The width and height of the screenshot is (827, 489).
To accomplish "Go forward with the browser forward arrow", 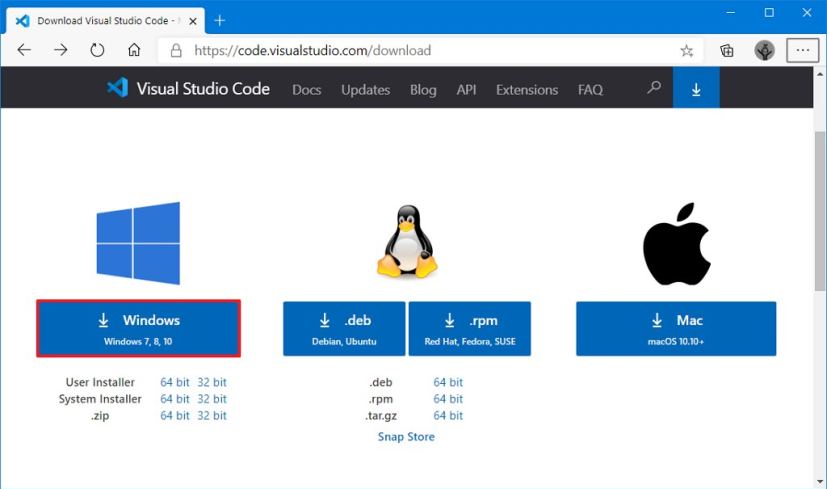I will point(61,50).
